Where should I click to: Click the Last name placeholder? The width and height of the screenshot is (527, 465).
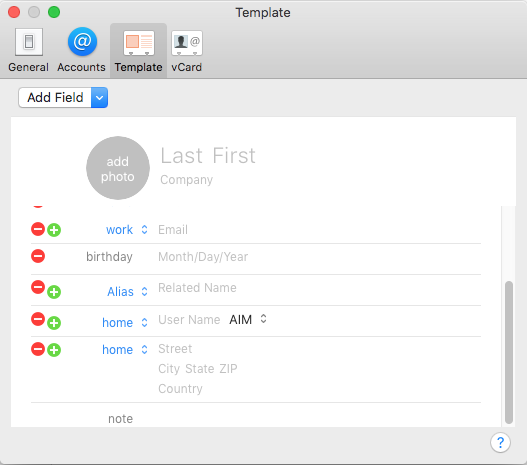click(181, 156)
